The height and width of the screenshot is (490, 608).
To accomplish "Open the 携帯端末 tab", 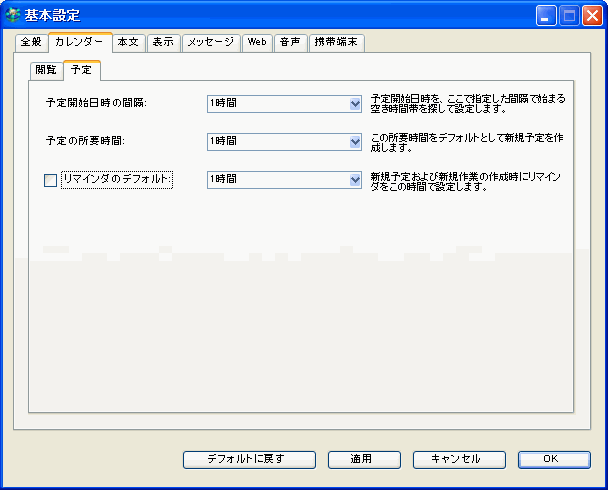I will point(335,42).
